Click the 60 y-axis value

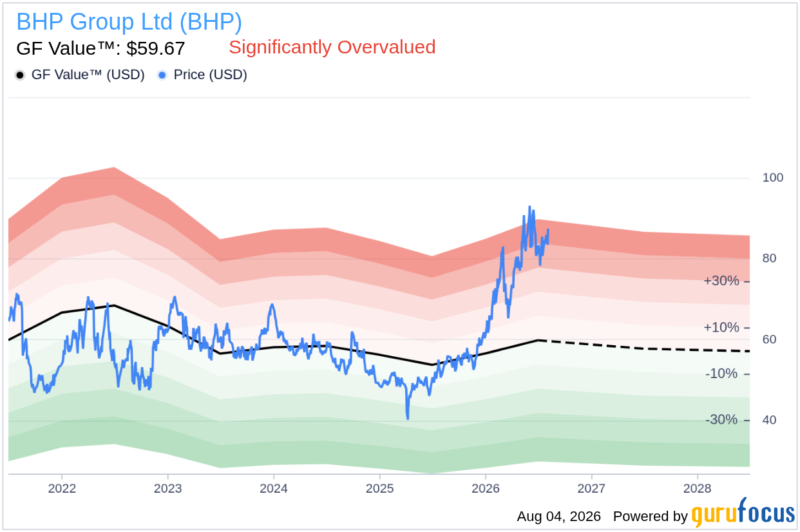click(x=769, y=339)
